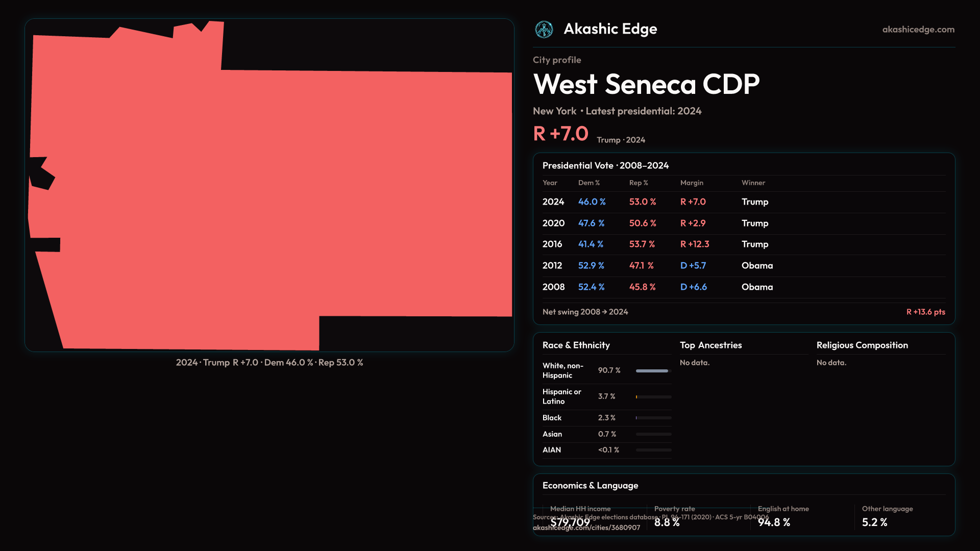Click the Black ethnicity row
Screen dimensions: 980x551
tap(552, 418)
